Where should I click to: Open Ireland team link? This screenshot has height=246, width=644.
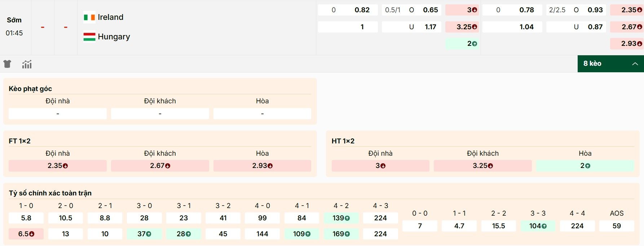click(110, 17)
